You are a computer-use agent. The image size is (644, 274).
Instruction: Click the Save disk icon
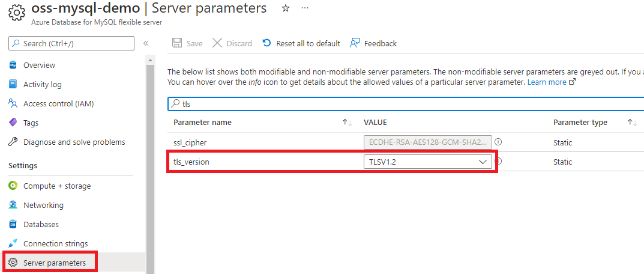177,43
